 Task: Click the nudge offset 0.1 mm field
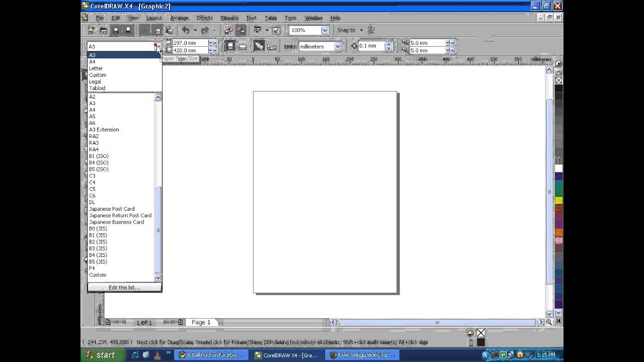(x=371, y=46)
